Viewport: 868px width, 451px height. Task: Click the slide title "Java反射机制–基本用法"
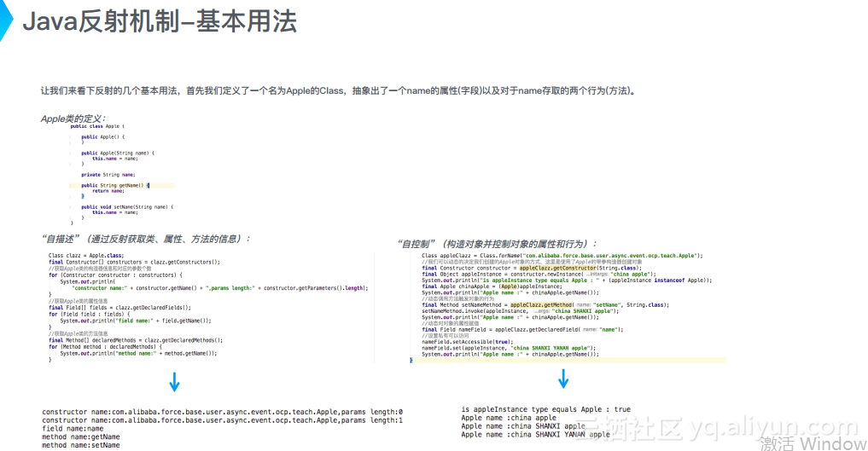point(160,22)
